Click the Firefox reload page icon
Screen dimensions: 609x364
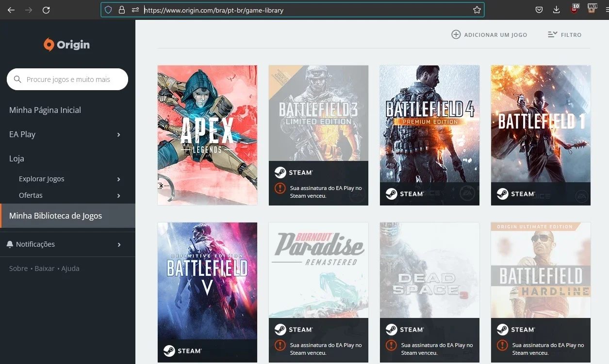point(46,10)
